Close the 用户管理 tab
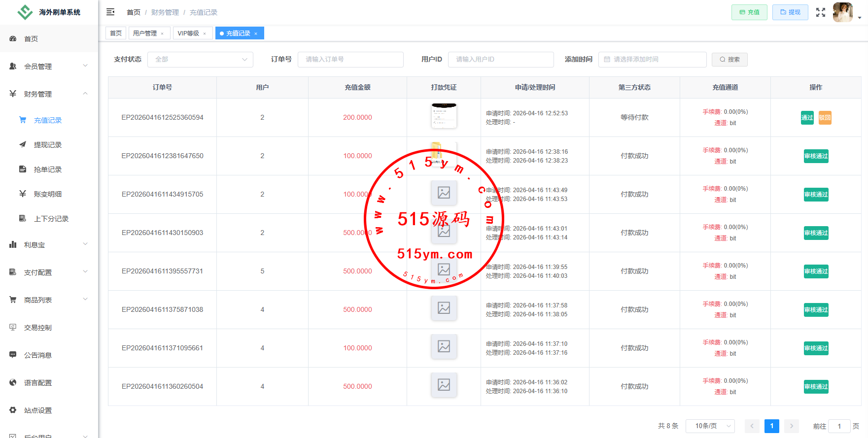Screen dimensions: 868x438 click(162, 34)
